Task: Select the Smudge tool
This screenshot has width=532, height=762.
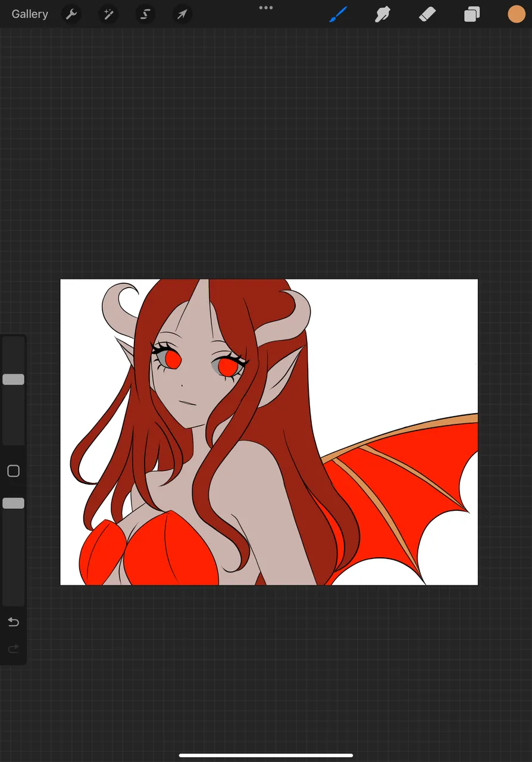Action: pyautogui.click(x=383, y=14)
